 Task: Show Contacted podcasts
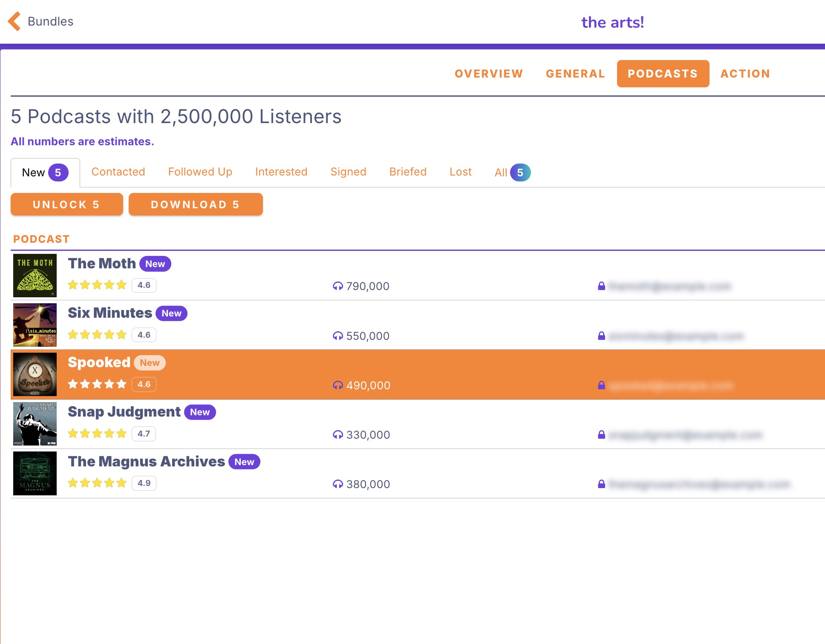click(118, 172)
